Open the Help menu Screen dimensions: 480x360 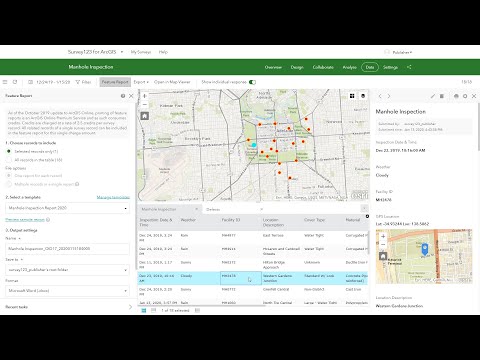(163, 52)
